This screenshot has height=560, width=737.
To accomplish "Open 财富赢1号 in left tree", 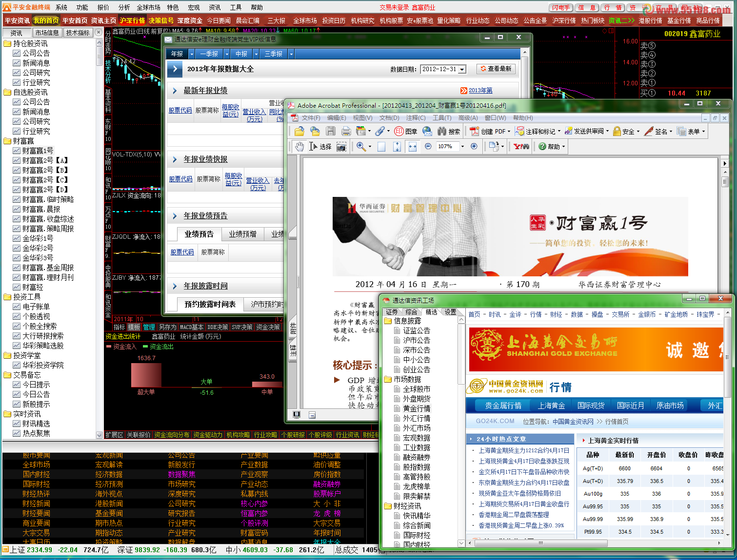I will 38,151.
